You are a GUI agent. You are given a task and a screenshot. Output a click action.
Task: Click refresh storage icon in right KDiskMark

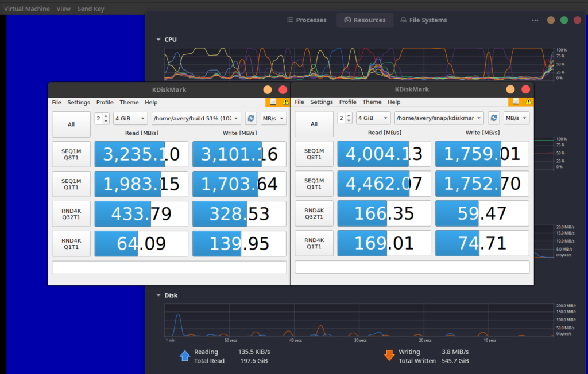coord(493,118)
